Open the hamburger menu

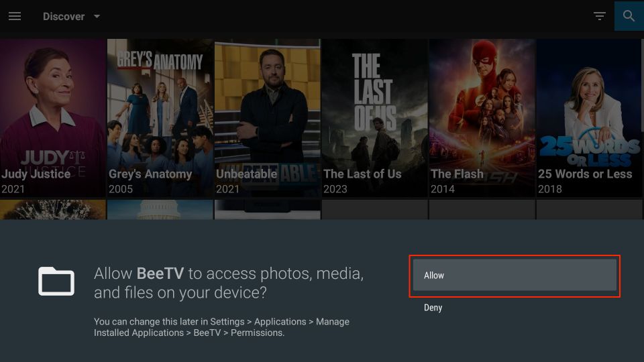point(14,16)
